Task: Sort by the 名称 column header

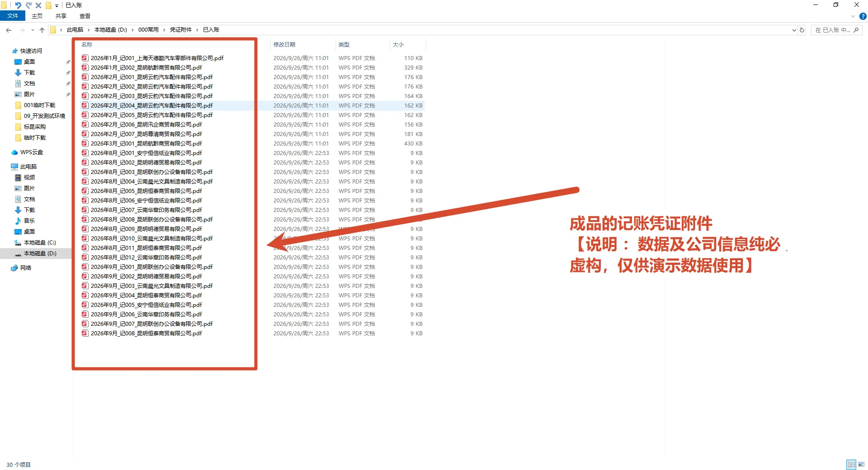Action: [x=87, y=45]
